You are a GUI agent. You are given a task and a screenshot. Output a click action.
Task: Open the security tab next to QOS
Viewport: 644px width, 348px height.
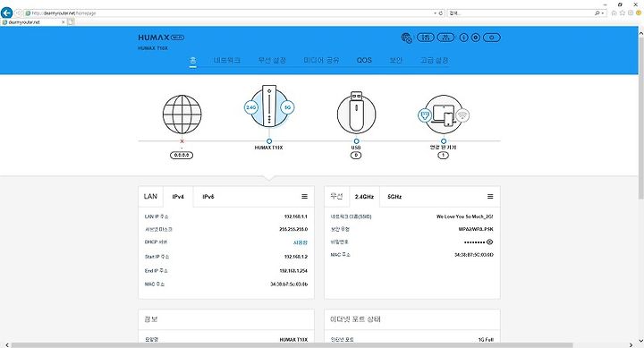396,61
